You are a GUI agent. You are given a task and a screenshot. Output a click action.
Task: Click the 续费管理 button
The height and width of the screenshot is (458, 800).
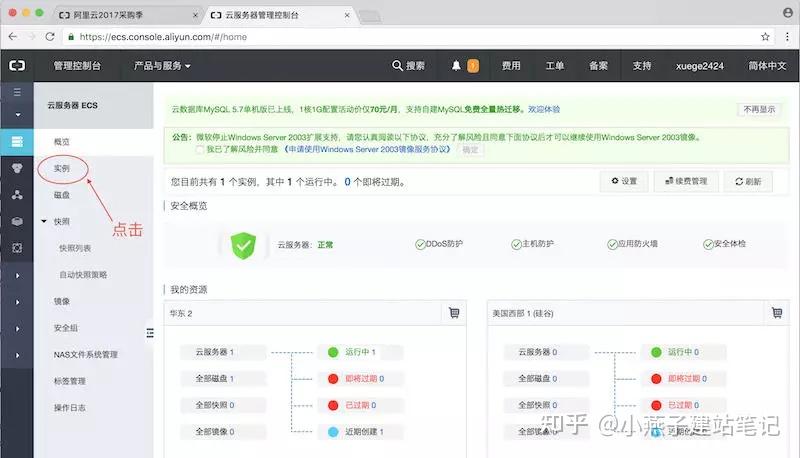click(x=686, y=181)
